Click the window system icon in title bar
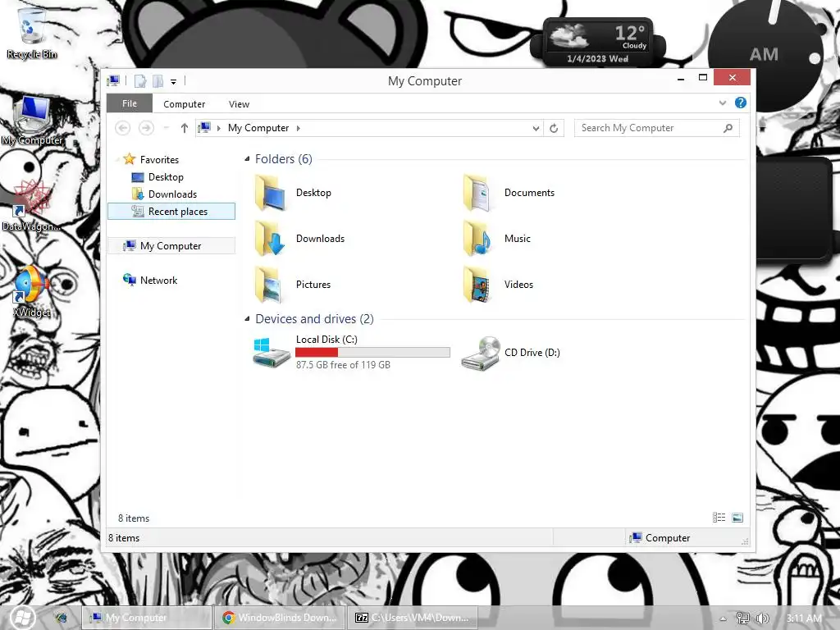This screenshot has height=630, width=840. (x=113, y=81)
